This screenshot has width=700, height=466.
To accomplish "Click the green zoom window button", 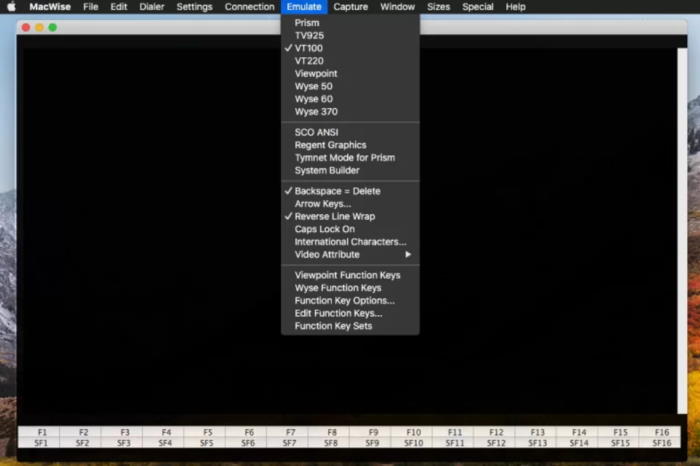I will point(53,28).
